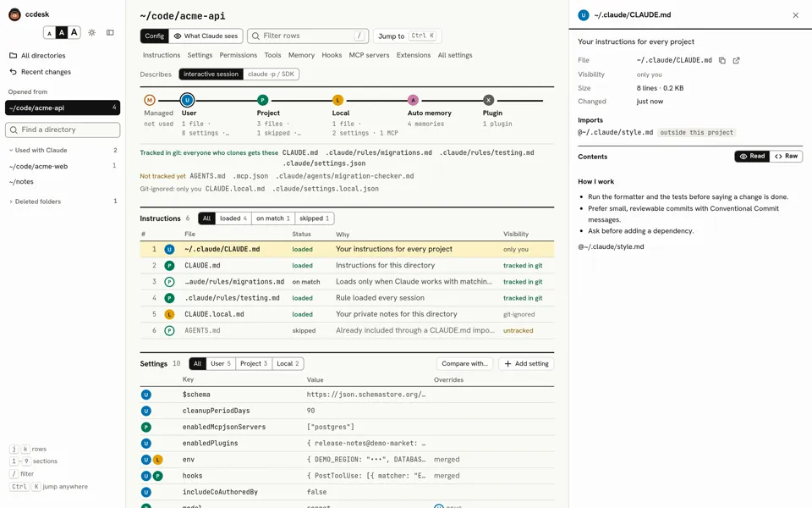Screen dimensions: 812x508
Task: Go to Tools section tab
Action: point(273,55)
